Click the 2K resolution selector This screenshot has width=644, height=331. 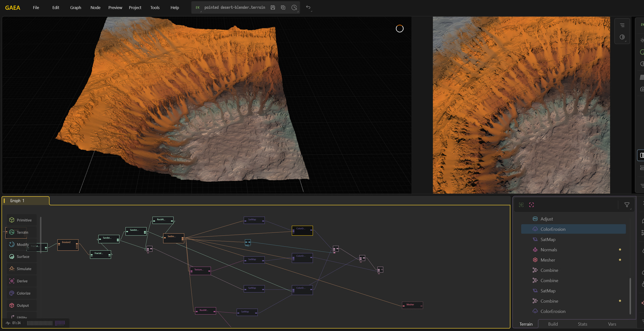pyautogui.click(x=198, y=7)
